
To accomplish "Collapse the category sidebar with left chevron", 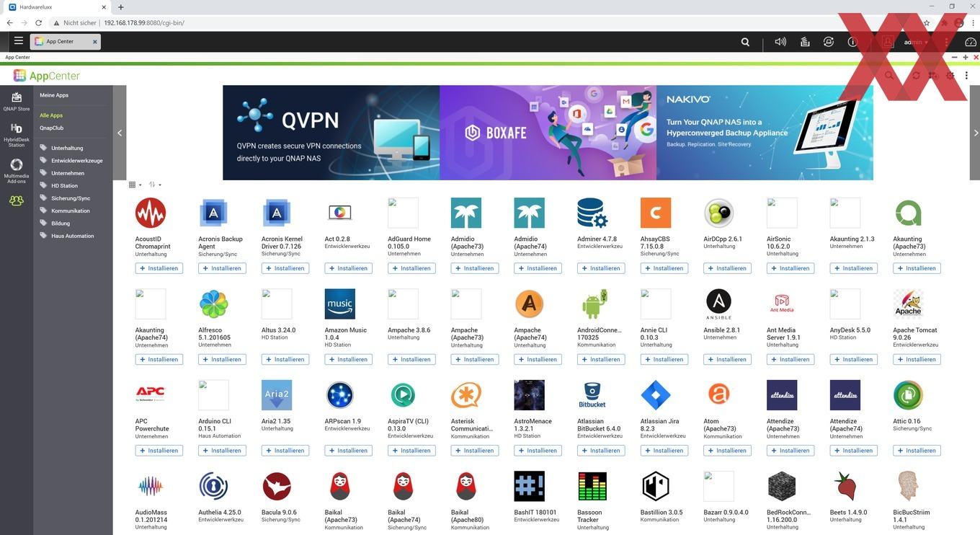I will click(x=120, y=133).
